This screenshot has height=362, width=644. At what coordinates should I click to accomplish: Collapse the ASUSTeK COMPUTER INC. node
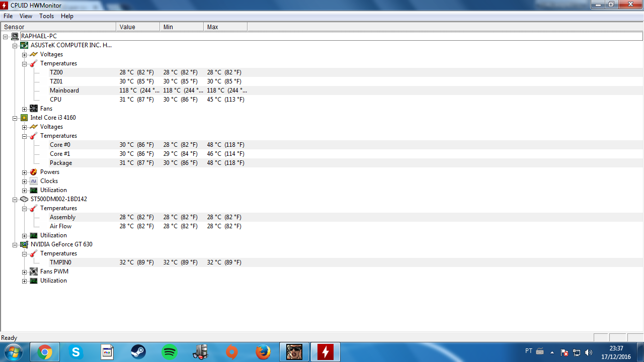pyautogui.click(x=15, y=45)
